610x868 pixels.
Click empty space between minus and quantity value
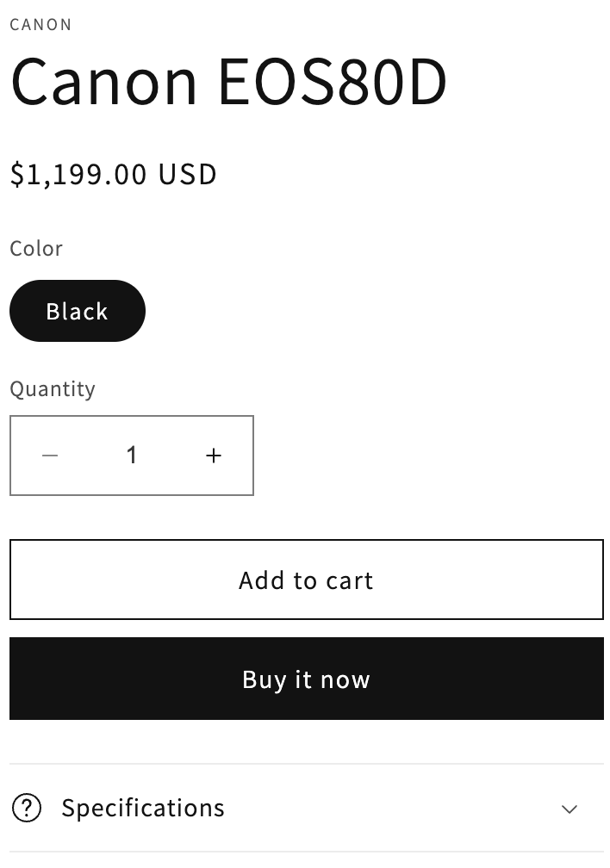[91, 456]
